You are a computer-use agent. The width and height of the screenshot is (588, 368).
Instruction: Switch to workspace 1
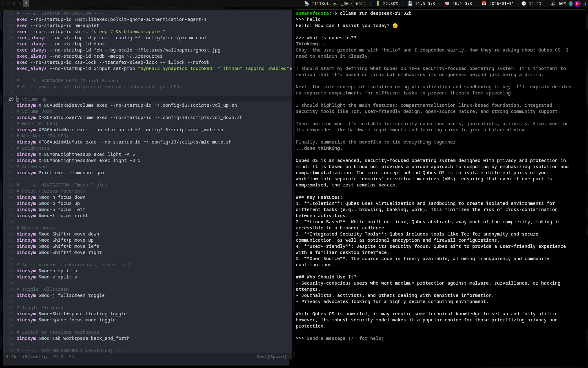3,4
